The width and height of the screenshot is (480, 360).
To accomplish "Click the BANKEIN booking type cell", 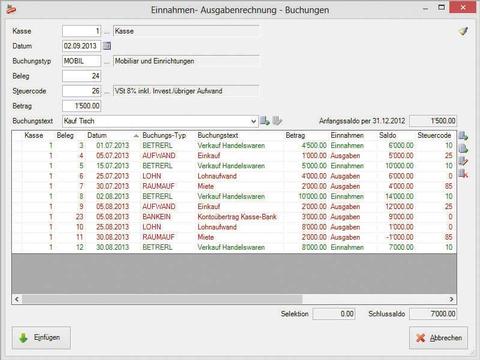I will tap(156, 217).
